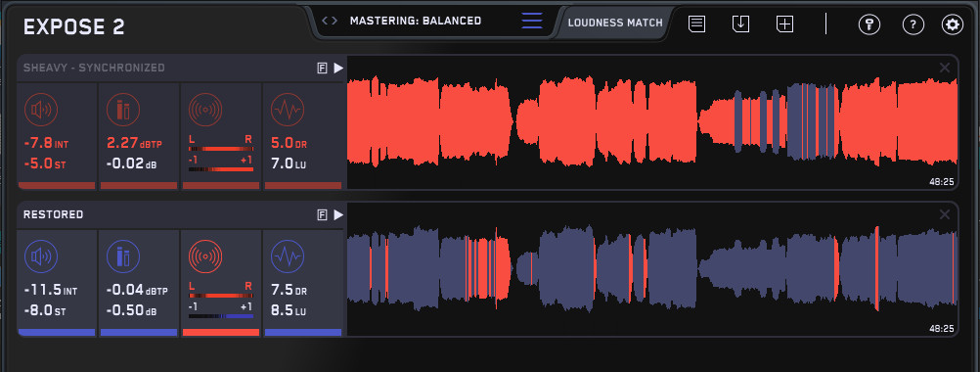The image size is (980, 372).
Task: Open the settings gear icon
Action: [953, 25]
